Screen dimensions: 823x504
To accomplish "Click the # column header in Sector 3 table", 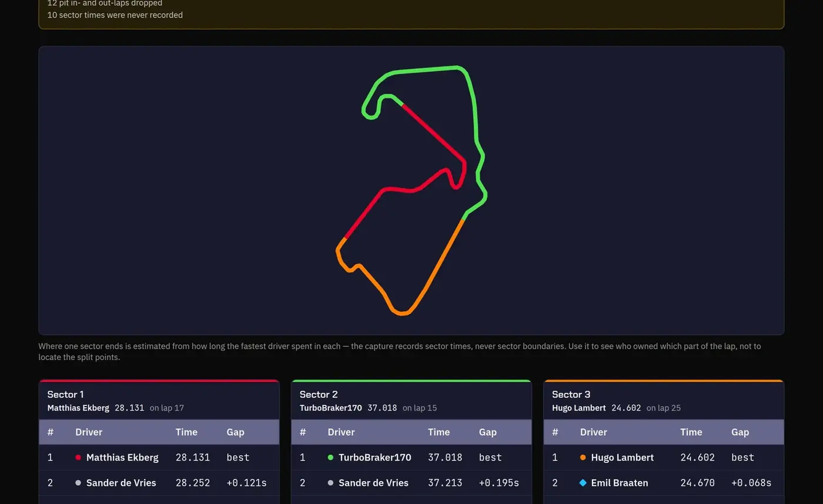I will click(555, 432).
